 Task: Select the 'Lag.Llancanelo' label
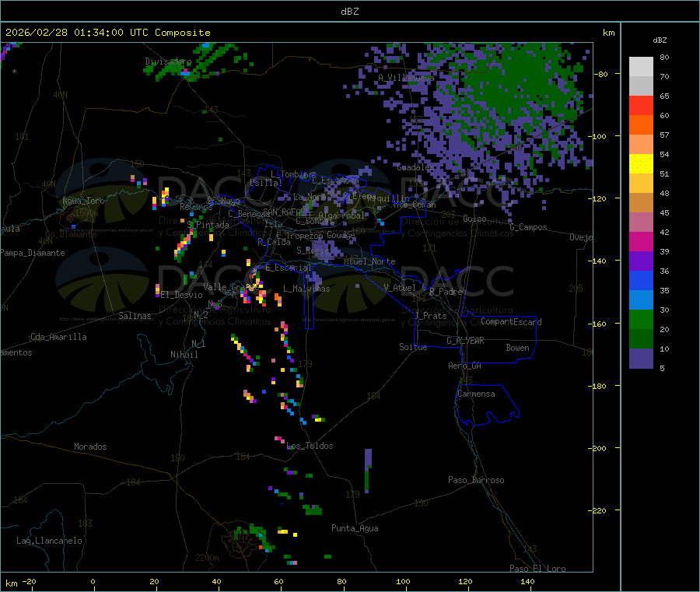tap(49, 541)
